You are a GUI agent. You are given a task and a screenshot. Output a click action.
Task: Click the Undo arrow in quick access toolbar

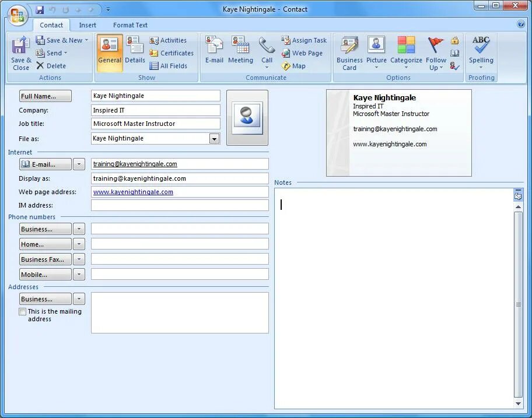point(52,10)
